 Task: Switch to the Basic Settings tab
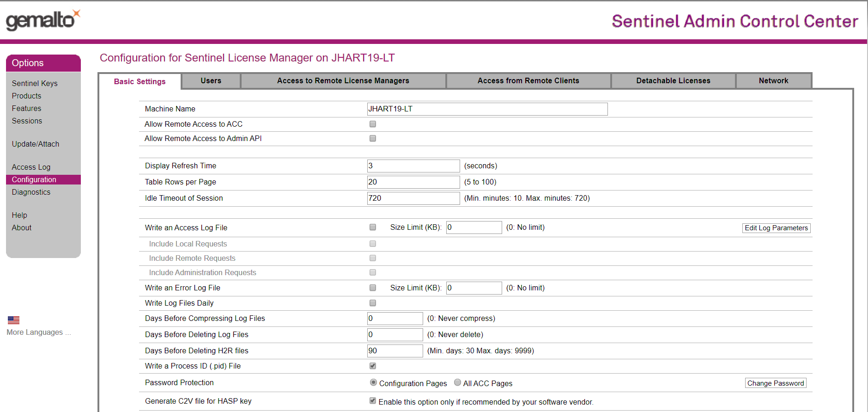pyautogui.click(x=140, y=81)
